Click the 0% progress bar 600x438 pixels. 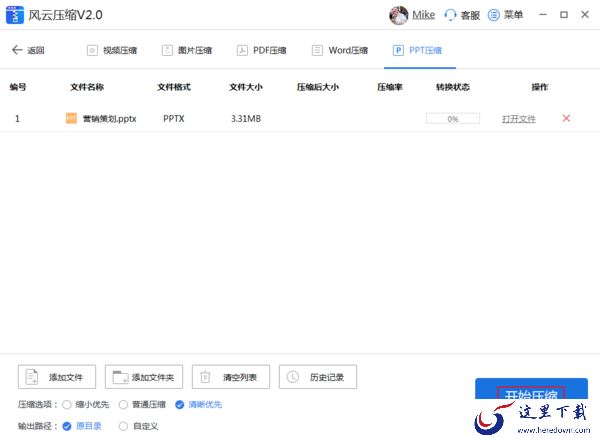tap(453, 119)
